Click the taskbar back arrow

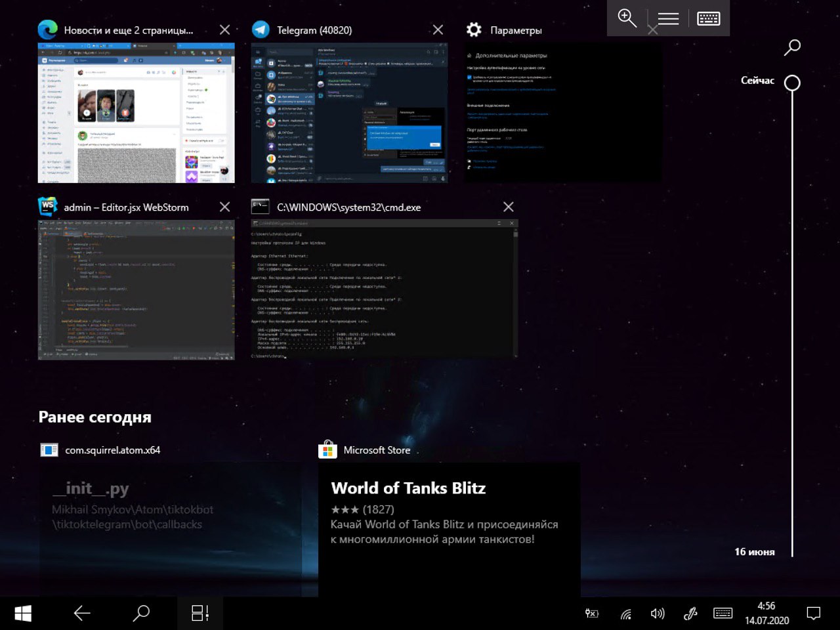[82, 614]
